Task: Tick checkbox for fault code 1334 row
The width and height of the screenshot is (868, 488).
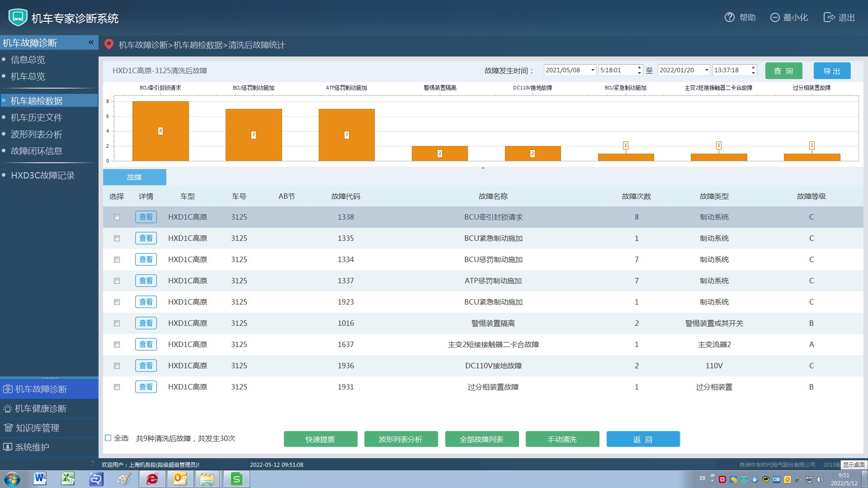Action: [x=117, y=260]
